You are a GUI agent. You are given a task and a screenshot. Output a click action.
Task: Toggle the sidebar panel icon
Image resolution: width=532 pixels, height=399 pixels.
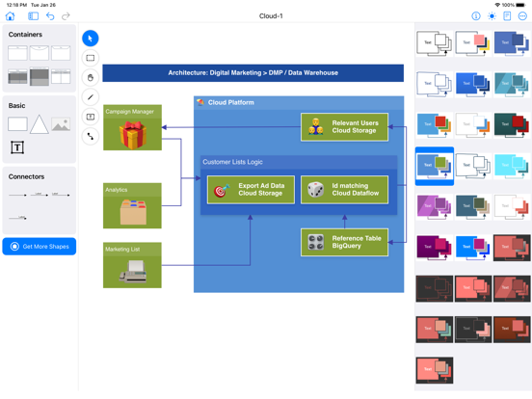[x=33, y=16]
